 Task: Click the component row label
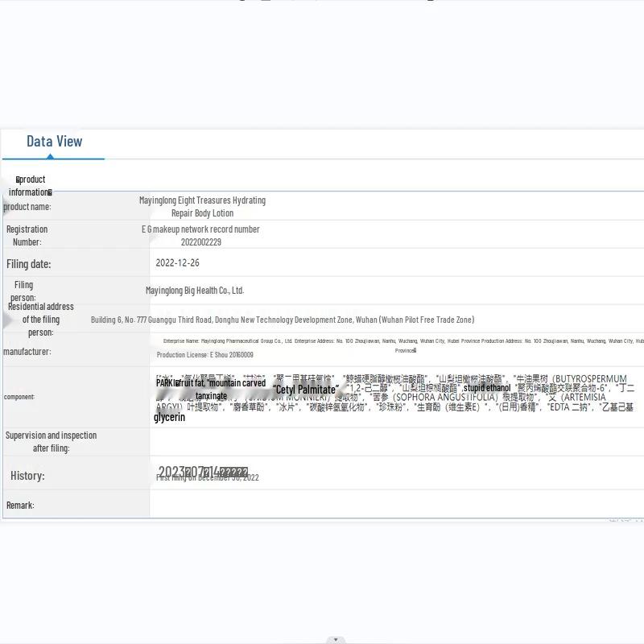click(x=19, y=397)
